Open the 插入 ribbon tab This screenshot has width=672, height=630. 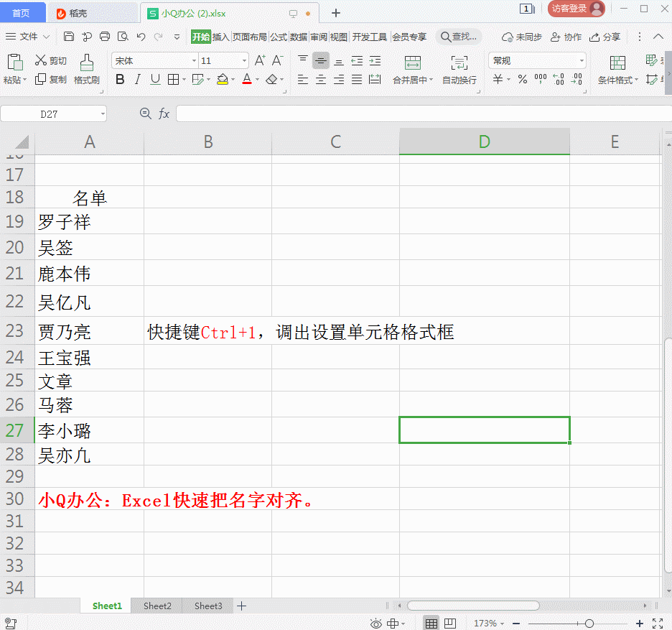click(221, 37)
